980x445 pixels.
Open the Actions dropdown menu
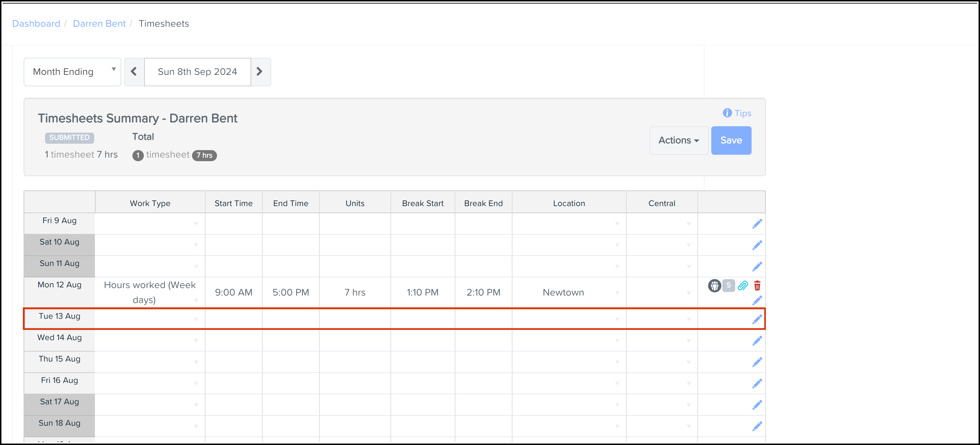pyautogui.click(x=678, y=140)
